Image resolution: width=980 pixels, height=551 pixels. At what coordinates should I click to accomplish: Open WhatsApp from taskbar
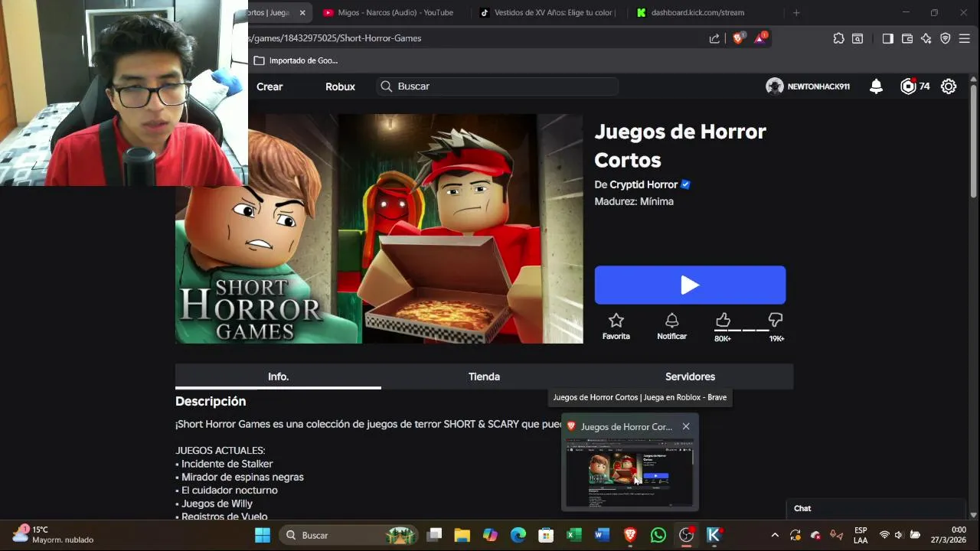click(658, 535)
